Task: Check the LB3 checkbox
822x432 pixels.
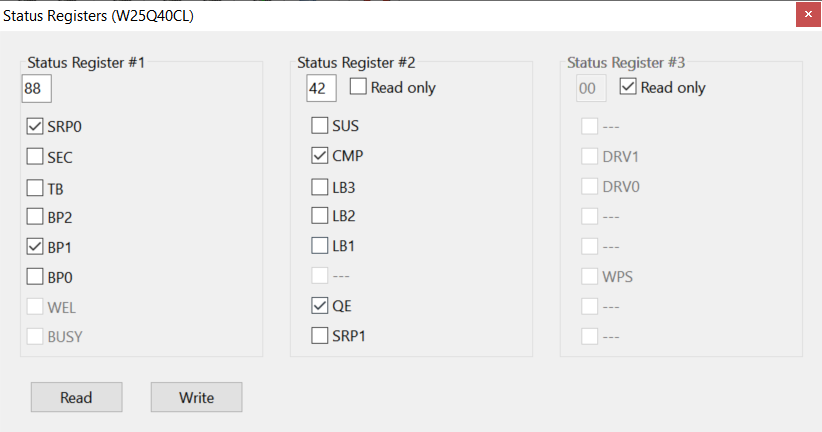Action: tap(320, 186)
